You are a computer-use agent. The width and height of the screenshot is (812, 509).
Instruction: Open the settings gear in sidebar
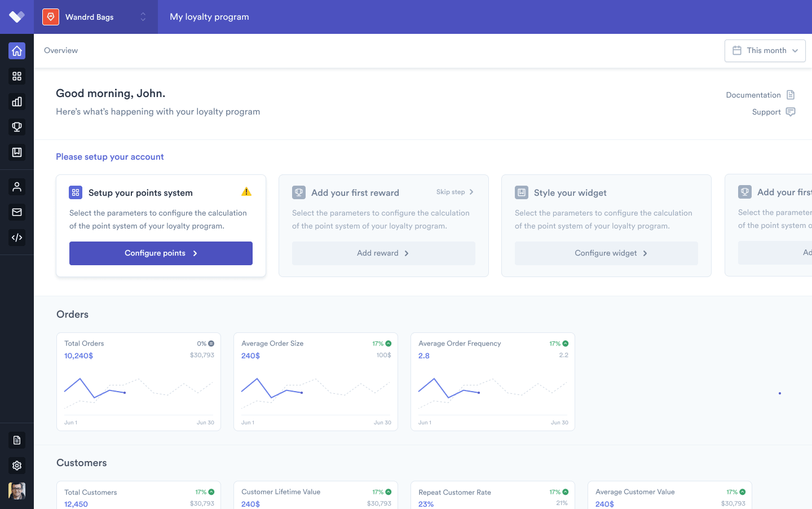click(17, 466)
